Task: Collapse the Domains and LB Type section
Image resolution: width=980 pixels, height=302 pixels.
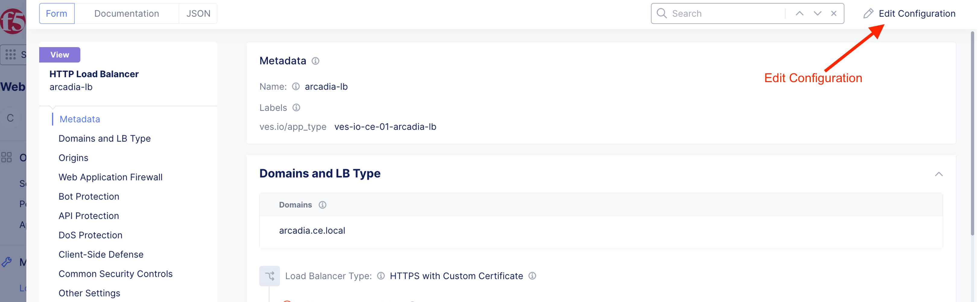Action: coord(939,174)
